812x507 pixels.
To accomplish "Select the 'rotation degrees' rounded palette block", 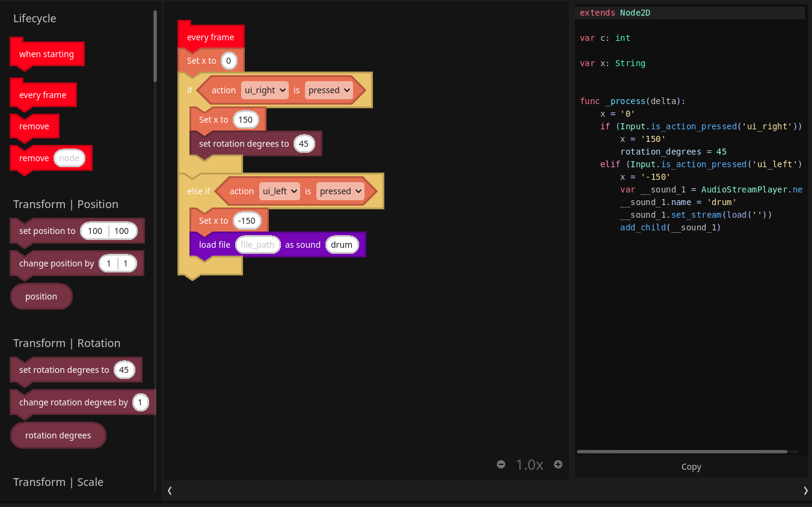I will pyautogui.click(x=58, y=435).
